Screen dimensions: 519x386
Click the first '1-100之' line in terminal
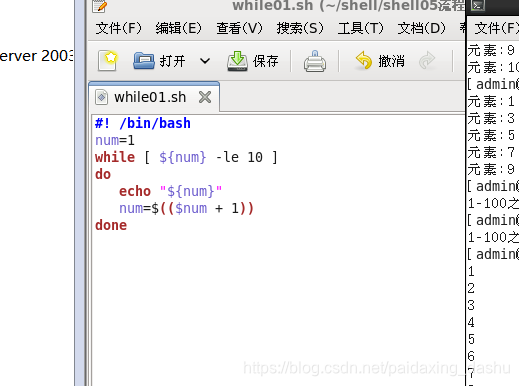(493, 203)
